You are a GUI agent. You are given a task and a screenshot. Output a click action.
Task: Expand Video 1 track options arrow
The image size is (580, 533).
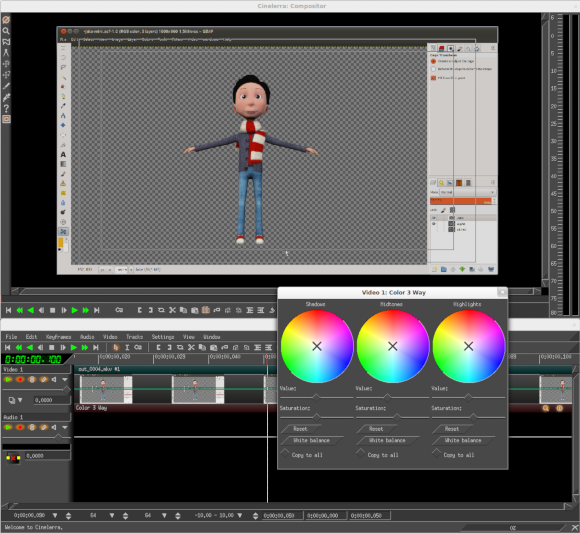click(x=65, y=379)
